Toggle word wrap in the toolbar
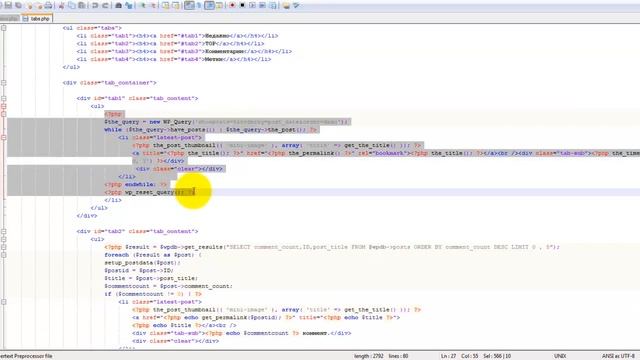 [189, 5]
